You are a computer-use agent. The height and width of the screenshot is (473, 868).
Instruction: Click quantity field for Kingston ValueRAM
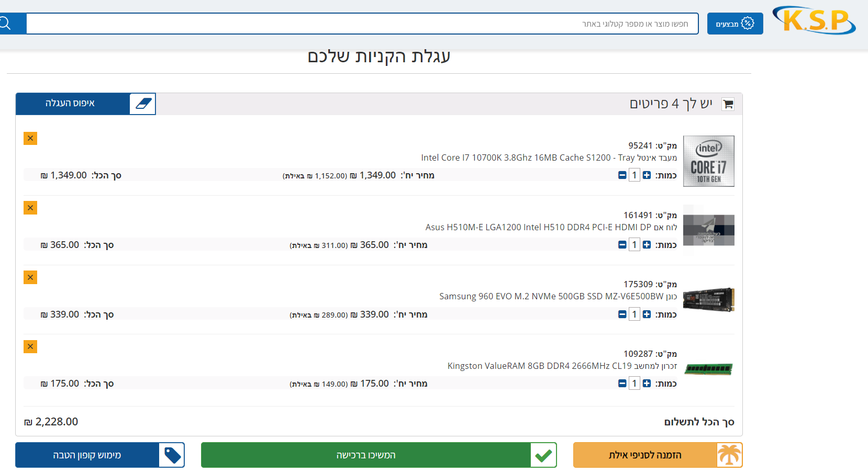point(635,384)
